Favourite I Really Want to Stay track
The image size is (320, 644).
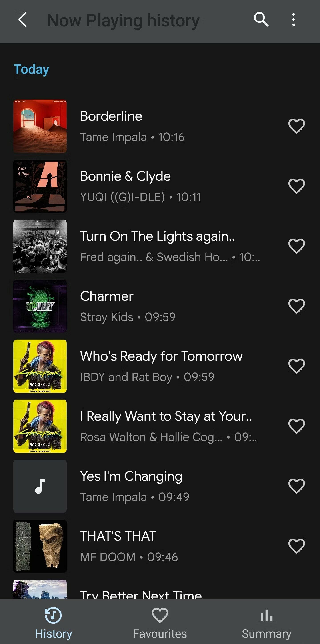[296, 426]
